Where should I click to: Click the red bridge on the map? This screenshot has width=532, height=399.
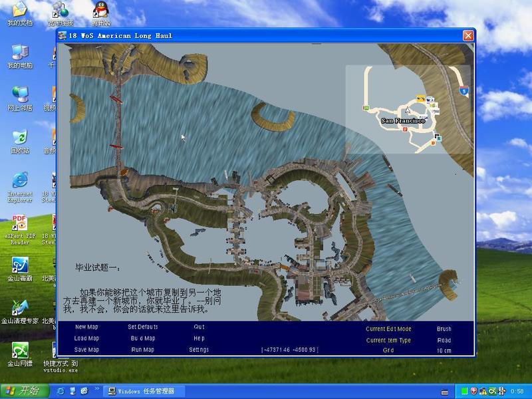pyautogui.click(x=118, y=122)
